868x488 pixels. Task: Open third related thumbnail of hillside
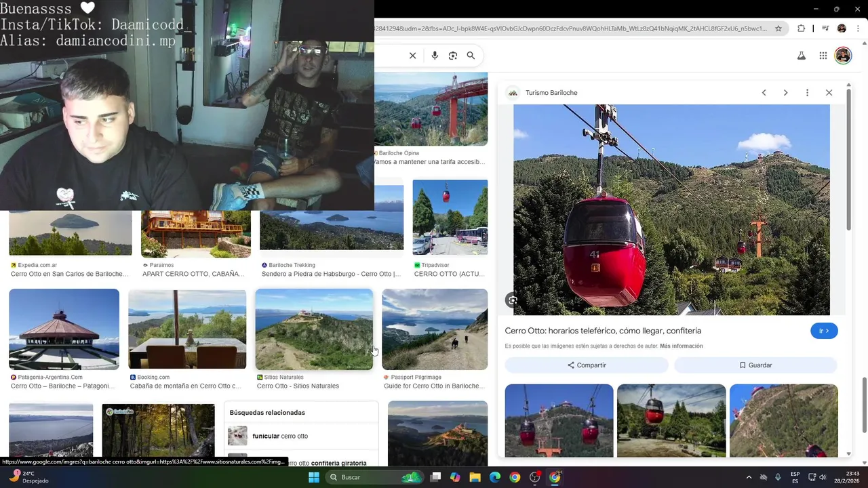point(784,420)
